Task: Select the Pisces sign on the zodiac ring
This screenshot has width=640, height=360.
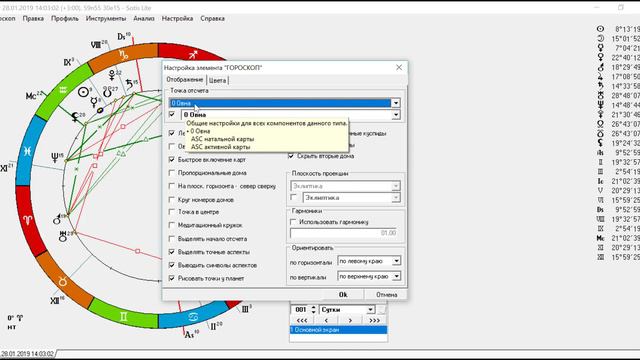Action: coord(27,151)
